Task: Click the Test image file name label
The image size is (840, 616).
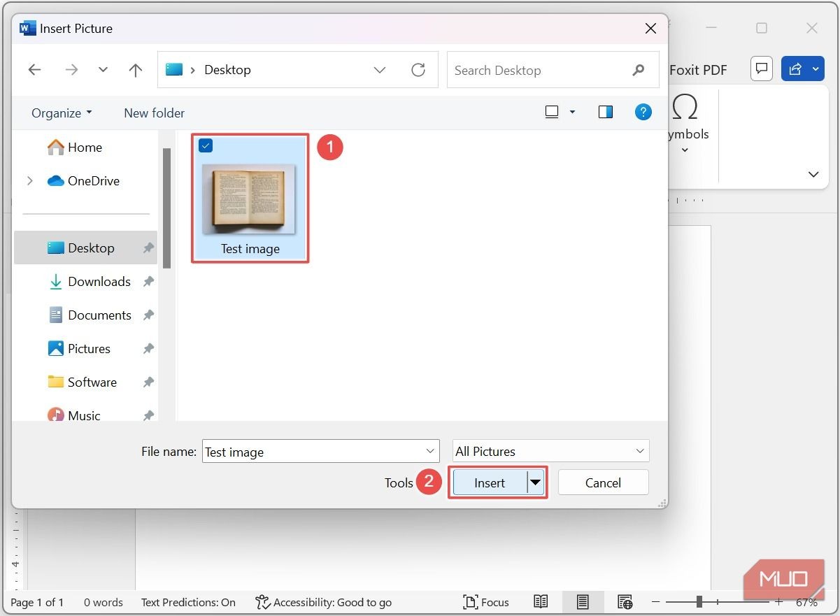Action: [x=250, y=248]
